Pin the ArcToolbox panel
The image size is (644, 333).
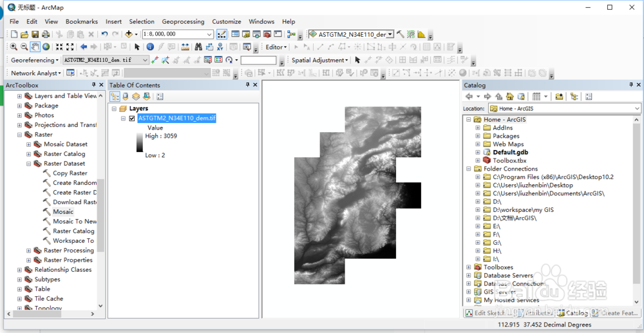pyautogui.click(x=94, y=84)
